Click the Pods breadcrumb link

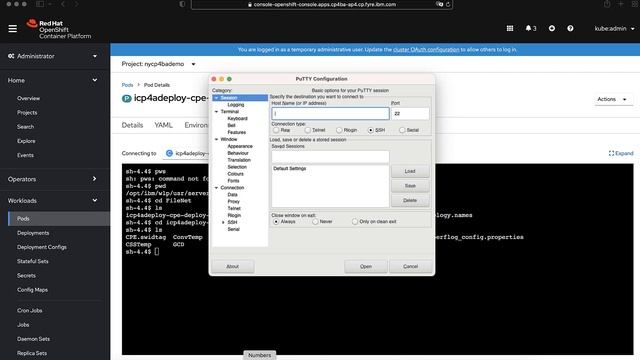click(x=127, y=85)
